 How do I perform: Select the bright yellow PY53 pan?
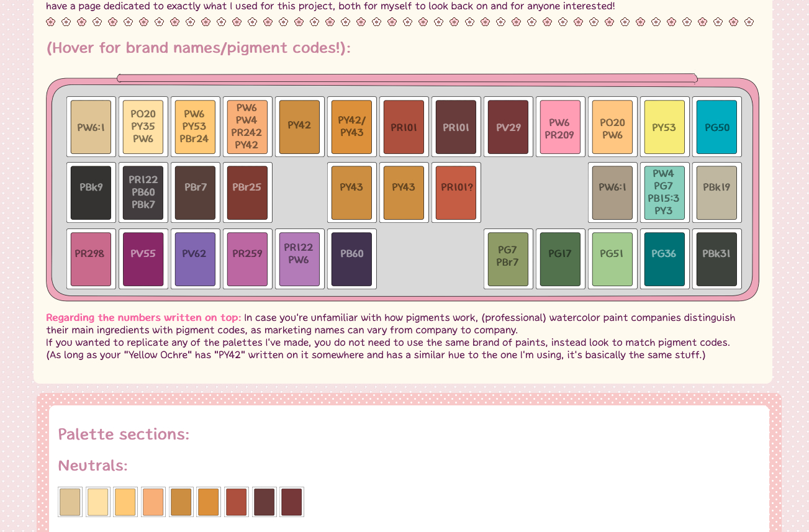(x=664, y=127)
